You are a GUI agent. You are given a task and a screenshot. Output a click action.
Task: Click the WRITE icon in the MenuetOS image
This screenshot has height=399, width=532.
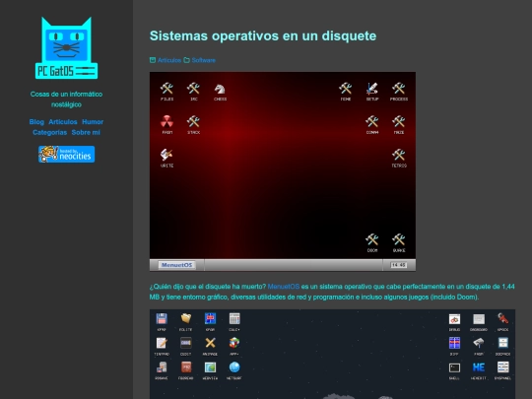[x=166, y=158]
